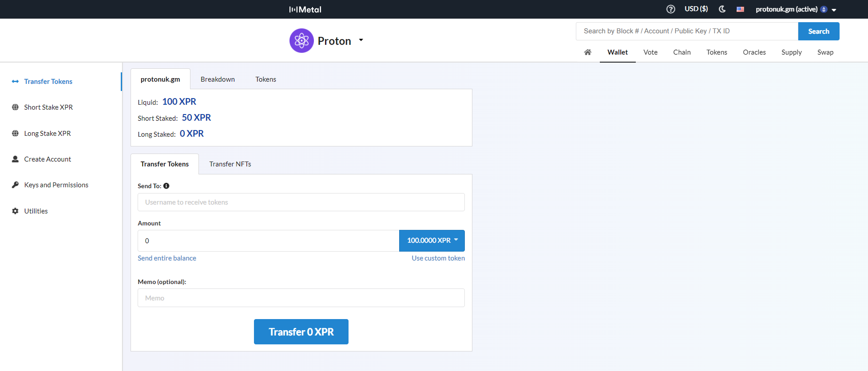Open the Supply nav tab
Viewport: 868px width, 371px height.
[792, 52]
